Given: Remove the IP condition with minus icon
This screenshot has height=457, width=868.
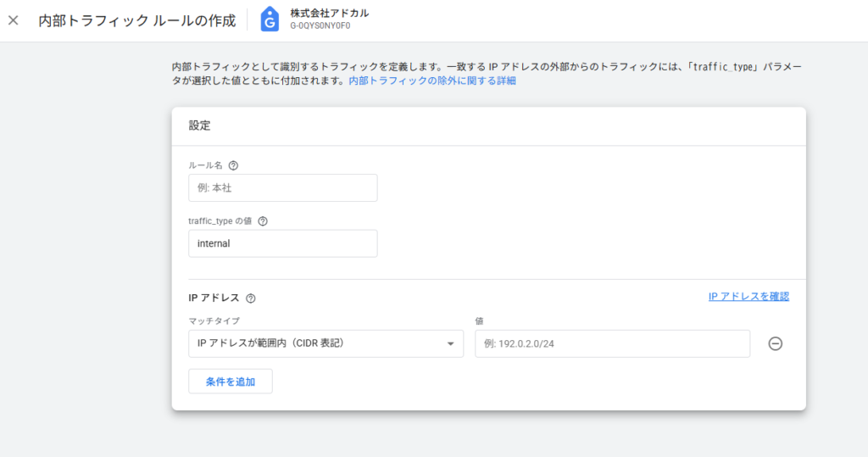Looking at the screenshot, I should point(775,343).
